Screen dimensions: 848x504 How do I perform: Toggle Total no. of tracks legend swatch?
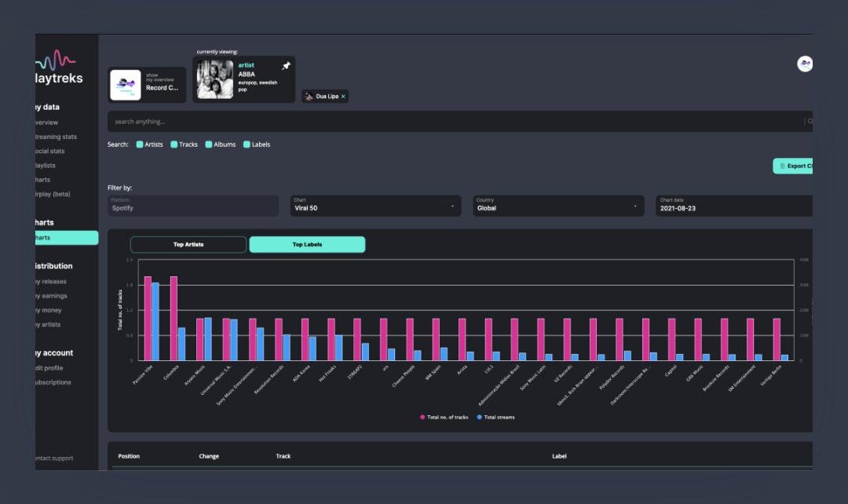pos(422,418)
